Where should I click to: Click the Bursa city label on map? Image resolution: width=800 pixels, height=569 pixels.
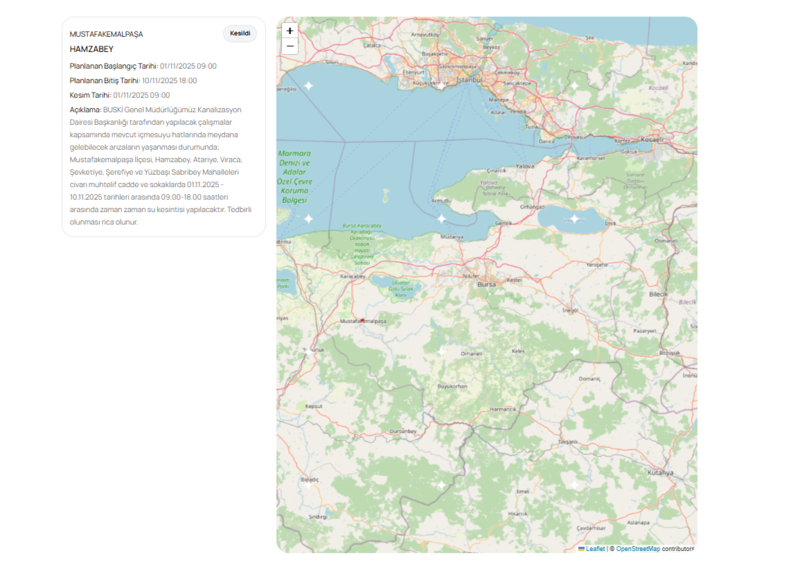tap(487, 284)
